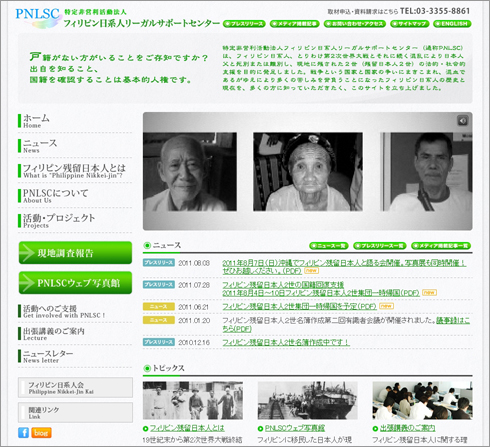Screen dimensions: 490x447
Task: Open the ship at pier photo thumbnail
Action: coord(307,400)
